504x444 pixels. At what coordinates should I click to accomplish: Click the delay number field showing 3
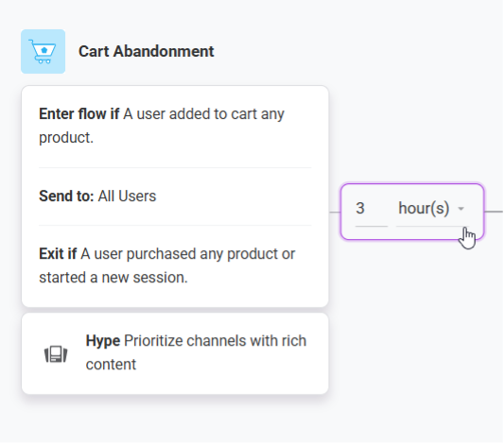click(x=371, y=209)
